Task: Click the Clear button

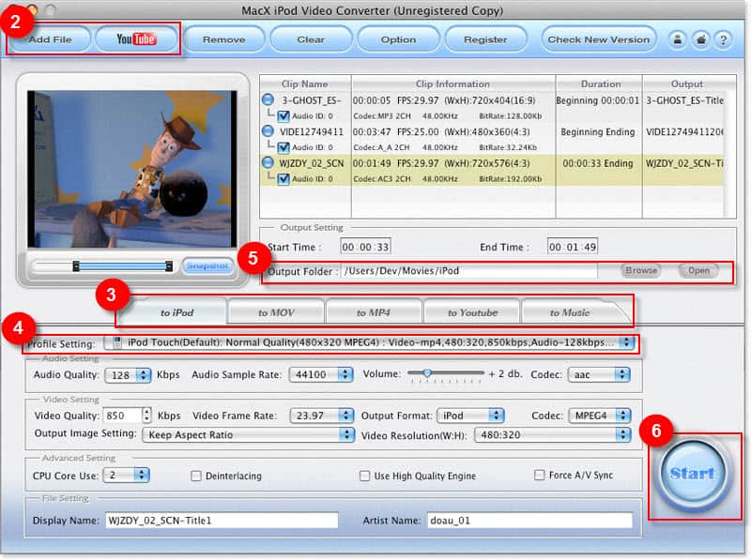Action: [x=311, y=39]
